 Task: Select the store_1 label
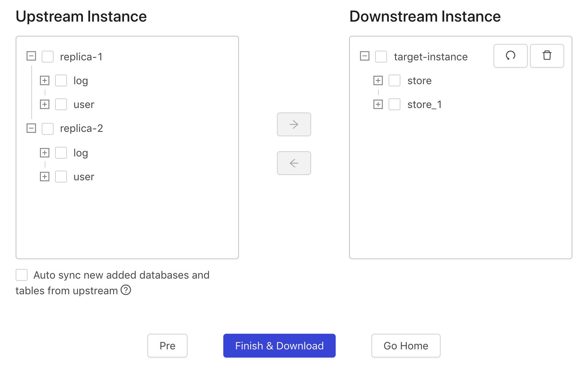tap(425, 104)
